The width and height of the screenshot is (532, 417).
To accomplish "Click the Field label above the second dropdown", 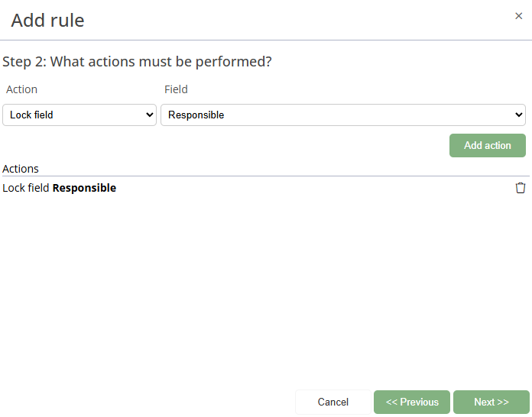I will click(176, 89).
